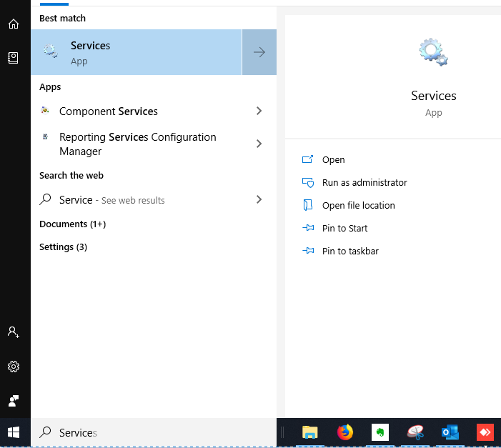
Task: Expand Component Services options chevron
Action: click(259, 111)
